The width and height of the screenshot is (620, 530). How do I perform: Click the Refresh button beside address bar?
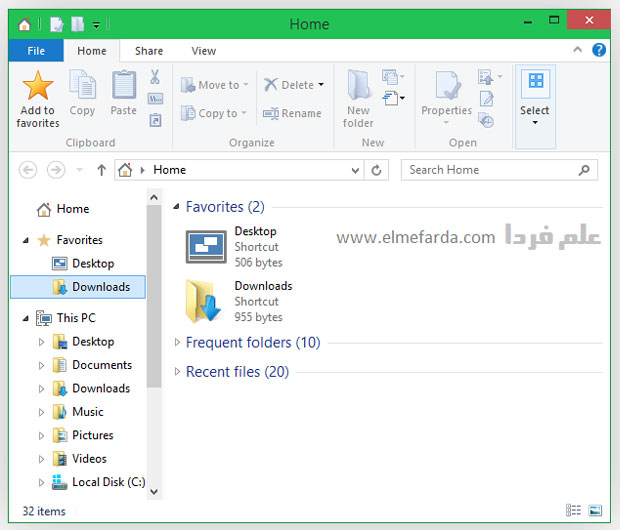coord(377,171)
